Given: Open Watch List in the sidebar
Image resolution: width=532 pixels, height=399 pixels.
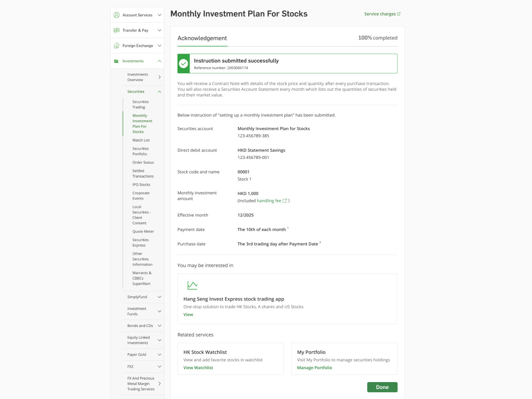Looking at the screenshot, I should click(141, 140).
